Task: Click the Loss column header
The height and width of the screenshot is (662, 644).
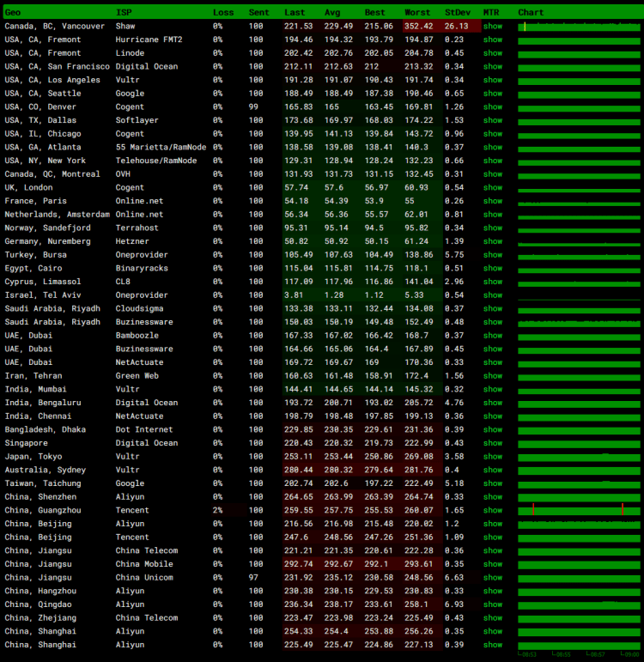Action: pyautogui.click(x=222, y=13)
